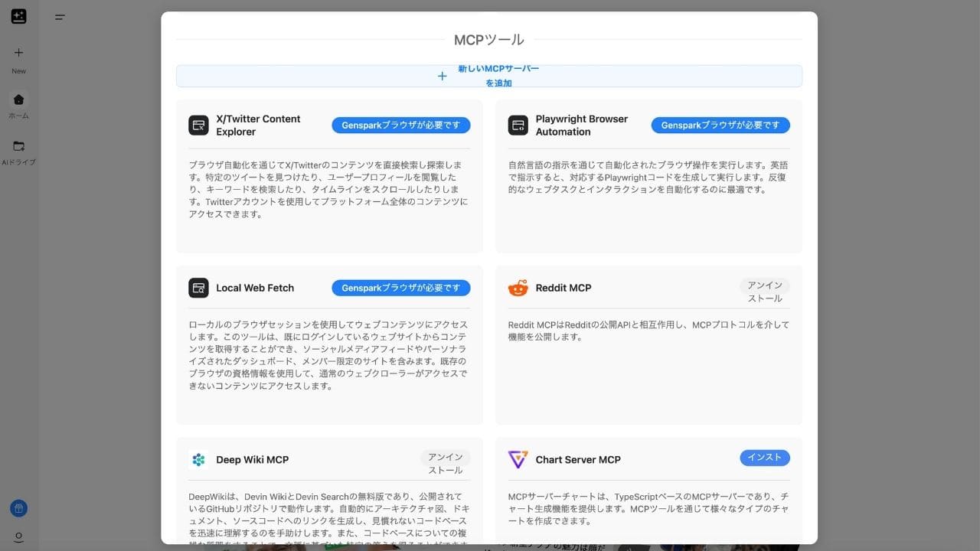Open the AIドライブ folder icon
Viewport: 980px width, 551px height.
tap(19, 146)
